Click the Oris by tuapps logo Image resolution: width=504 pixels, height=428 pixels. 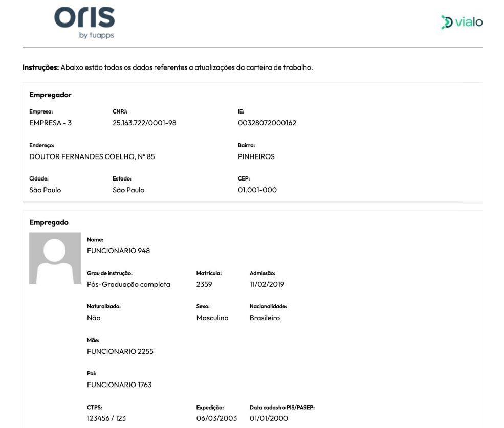[84, 23]
